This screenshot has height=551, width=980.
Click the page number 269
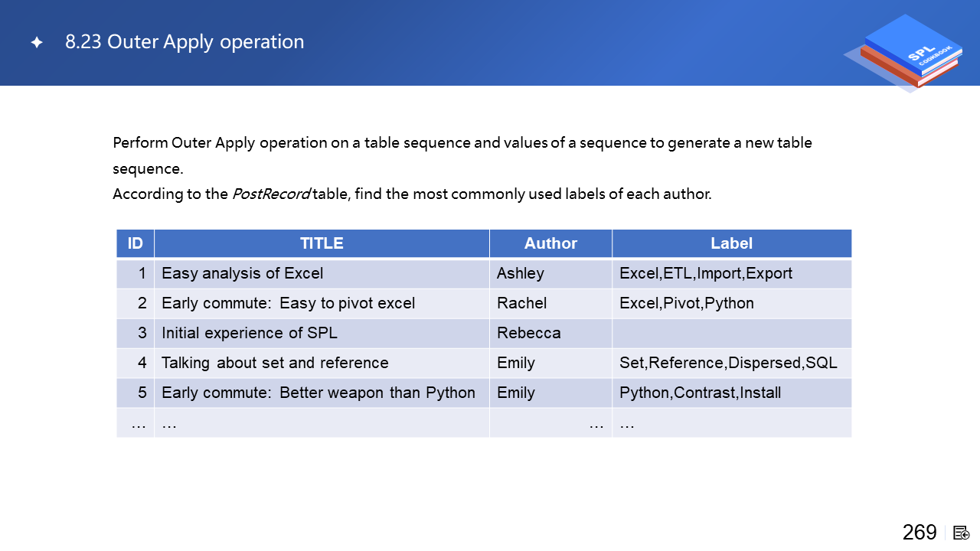(919, 533)
